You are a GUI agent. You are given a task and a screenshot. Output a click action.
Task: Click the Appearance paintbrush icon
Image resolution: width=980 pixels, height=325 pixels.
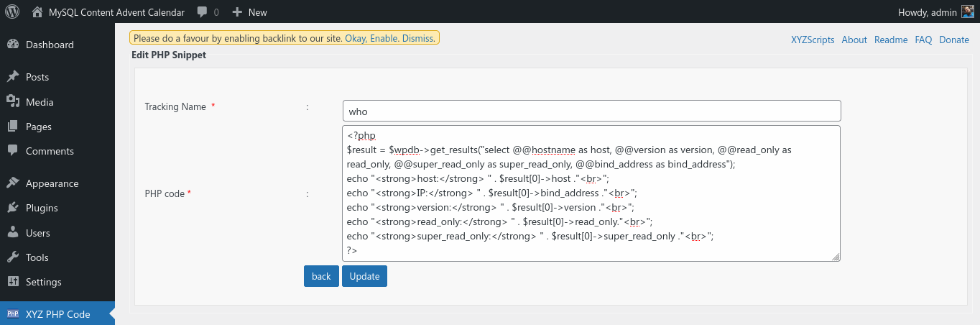(x=13, y=183)
